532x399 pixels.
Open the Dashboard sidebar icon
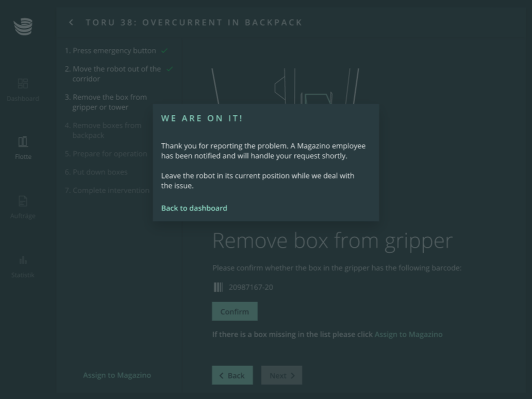[23, 84]
